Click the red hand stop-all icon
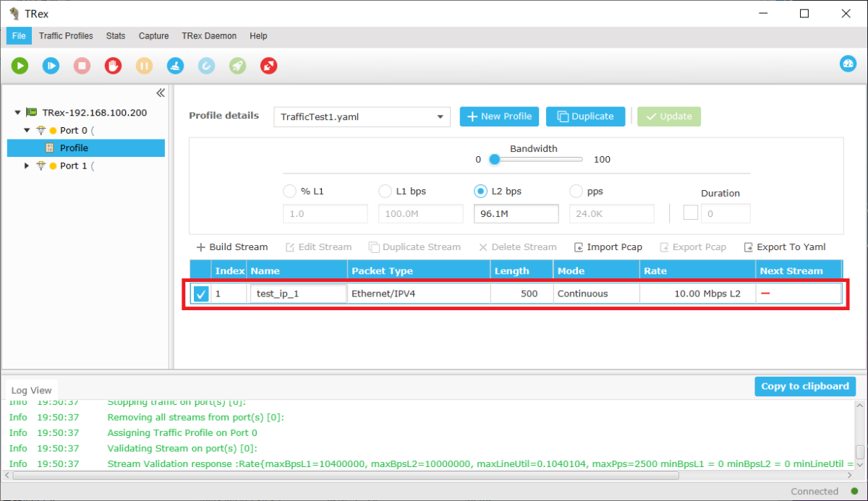This screenshot has width=868, height=501. coord(113,66)
